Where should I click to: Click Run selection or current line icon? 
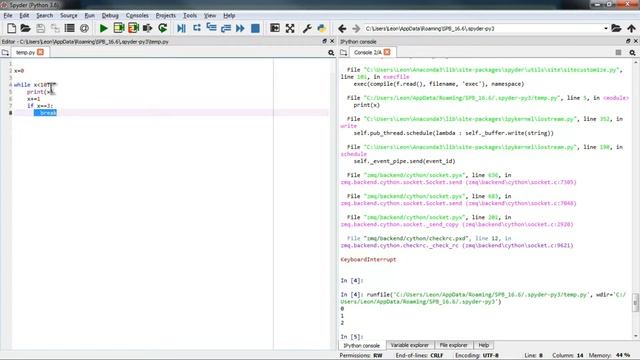(148, 28)
